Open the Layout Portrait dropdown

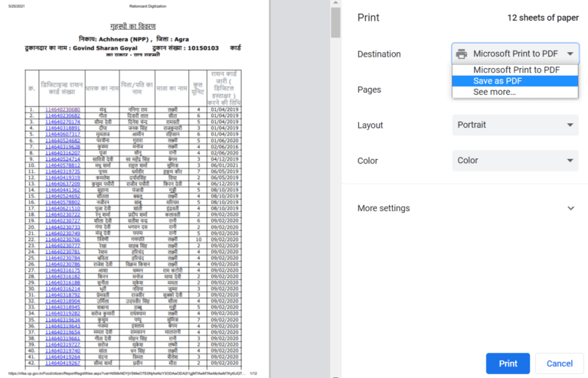[515, 125]
